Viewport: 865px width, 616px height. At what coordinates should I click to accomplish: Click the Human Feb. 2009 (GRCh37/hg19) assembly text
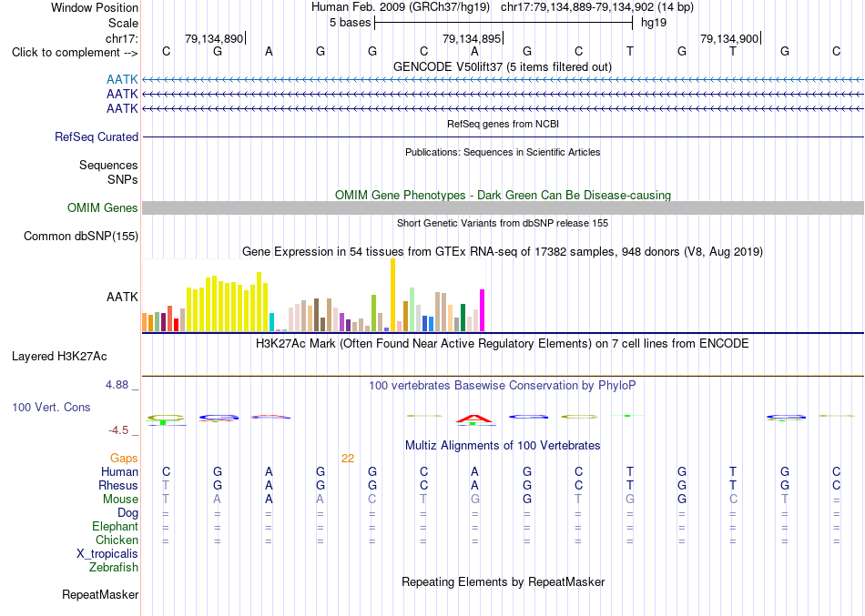pos(401,7)
